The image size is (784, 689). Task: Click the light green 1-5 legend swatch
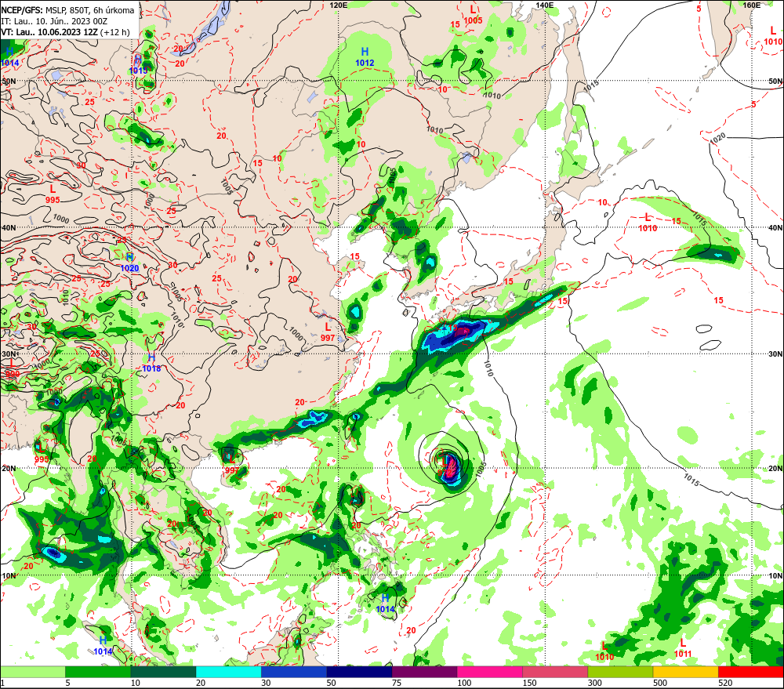point(32,672)
